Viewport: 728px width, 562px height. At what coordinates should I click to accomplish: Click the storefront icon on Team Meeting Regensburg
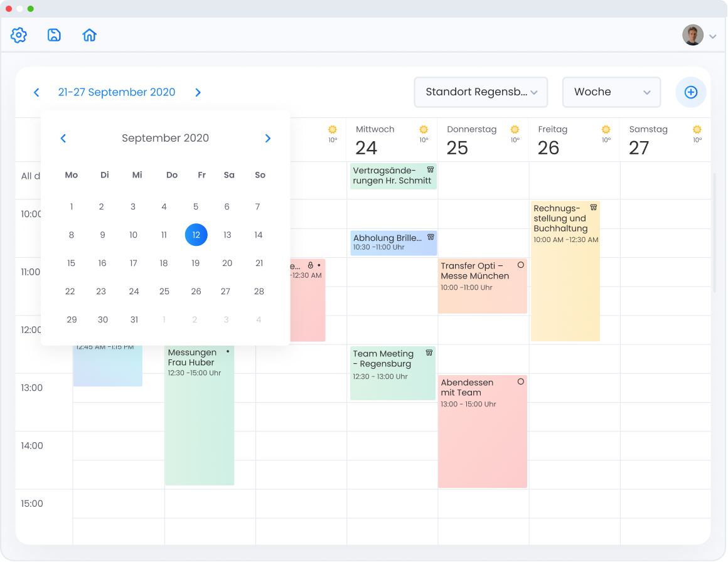[429, 353]
